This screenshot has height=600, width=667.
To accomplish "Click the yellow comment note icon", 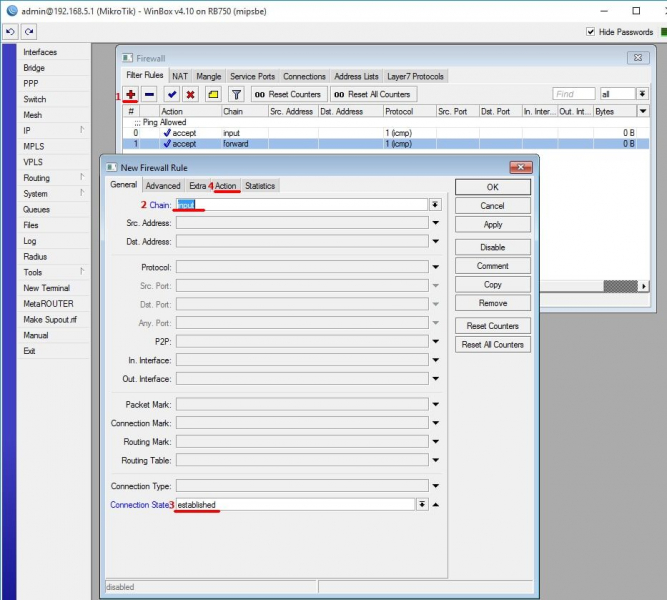I will click(x=213, y=94).
